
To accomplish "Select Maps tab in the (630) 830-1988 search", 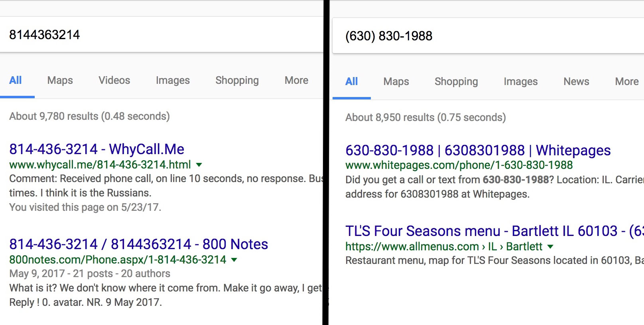I will click(x=396, y=81).
